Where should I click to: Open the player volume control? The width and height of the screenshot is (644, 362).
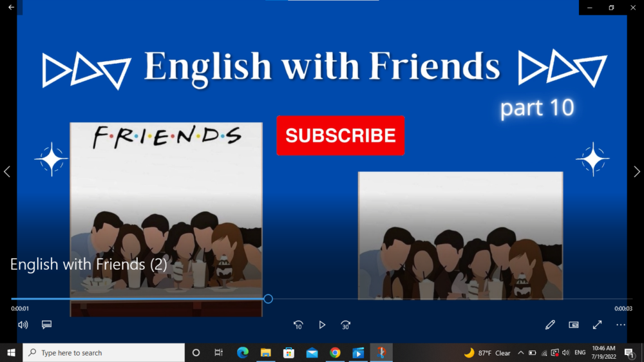[23, 325]
